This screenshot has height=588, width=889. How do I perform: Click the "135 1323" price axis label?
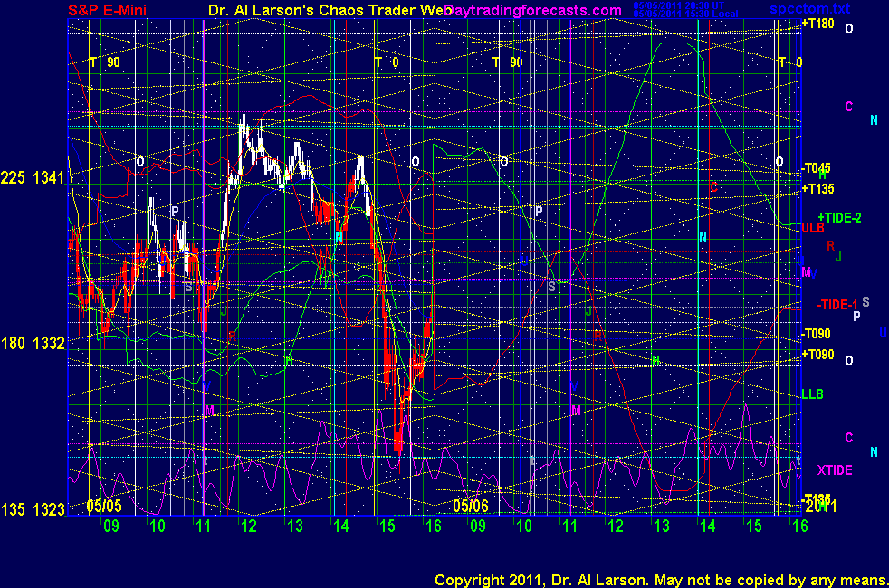(33, 510)
